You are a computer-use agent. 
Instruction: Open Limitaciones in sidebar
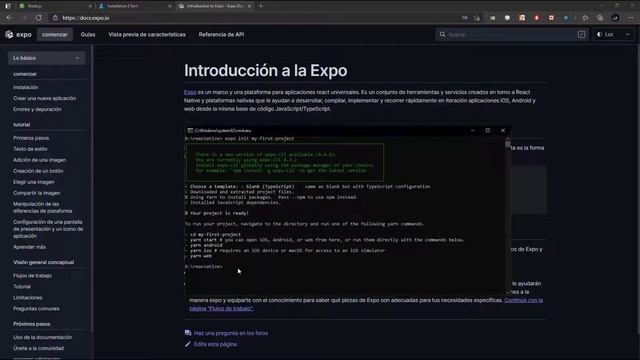pyautogui.click(x=27, y=298)
